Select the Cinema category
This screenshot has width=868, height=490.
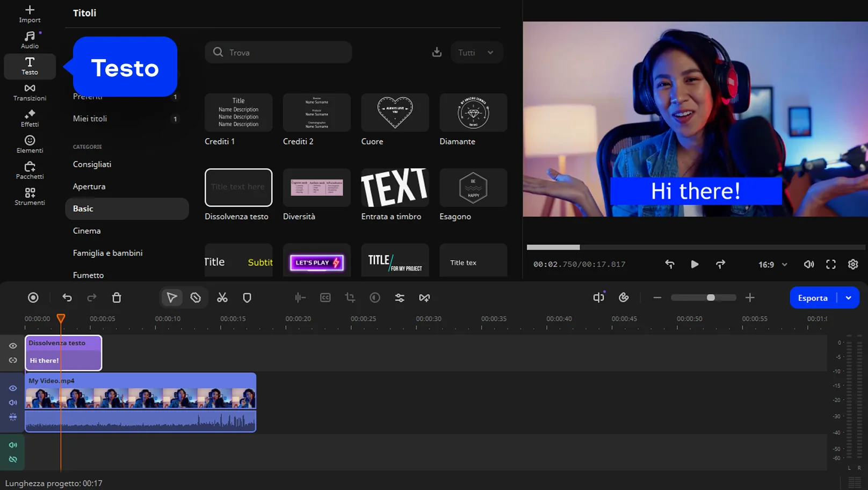coord(86,230)
